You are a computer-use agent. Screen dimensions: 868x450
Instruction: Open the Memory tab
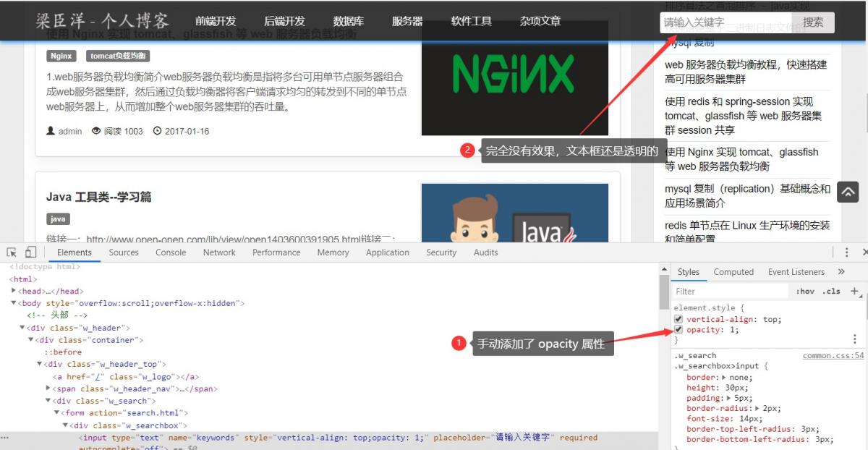point(333,252)
